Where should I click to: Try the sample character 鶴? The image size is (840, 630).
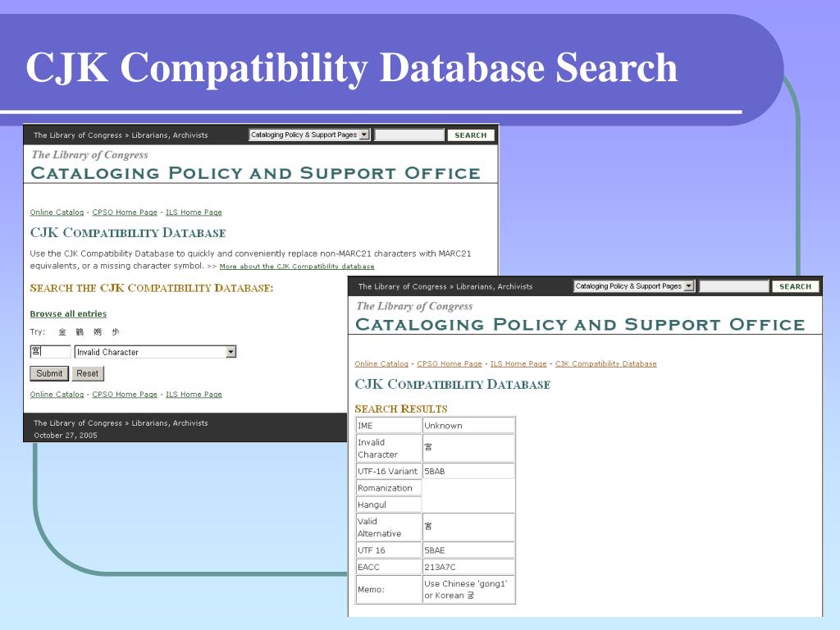80,332
